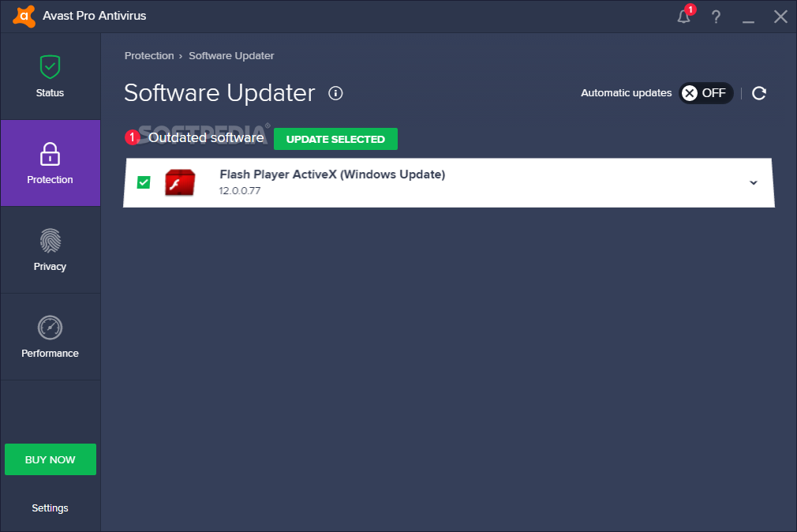Click the BUY NOW button
The height and width of the screenshot is (532, 797).
(51, 459)
